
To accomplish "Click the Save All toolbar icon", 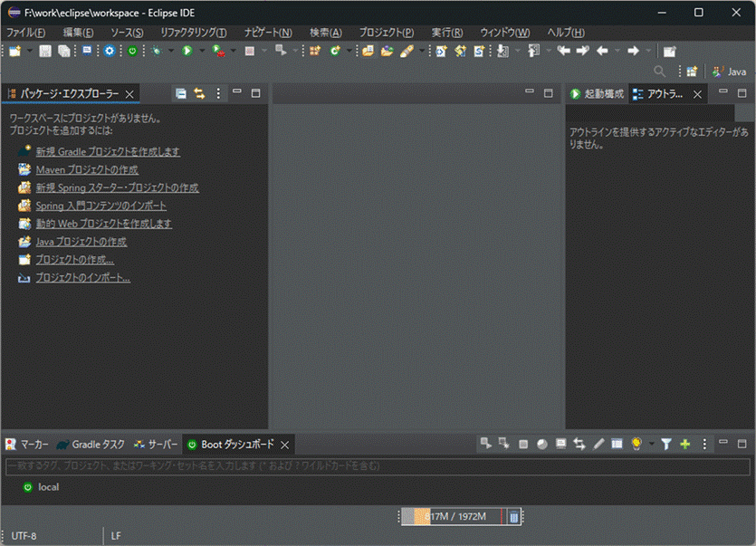I will click(x=63, y=51).
